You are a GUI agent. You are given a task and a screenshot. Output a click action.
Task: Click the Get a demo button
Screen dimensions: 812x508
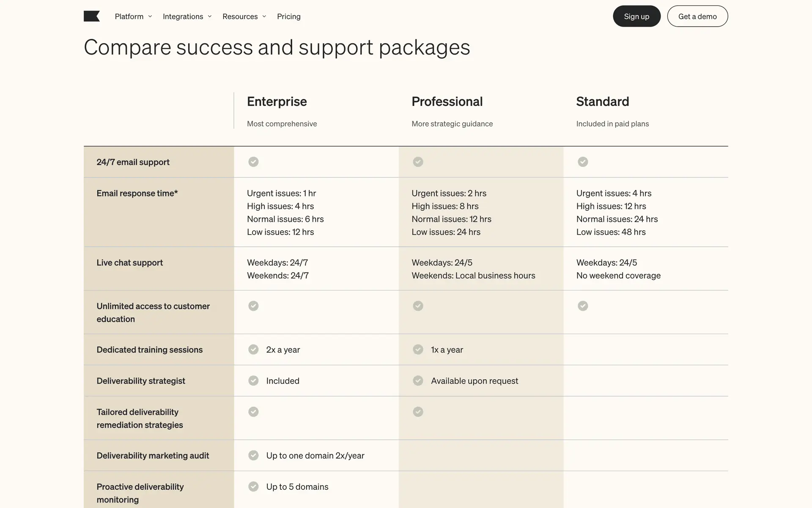(x=697, y=17)
